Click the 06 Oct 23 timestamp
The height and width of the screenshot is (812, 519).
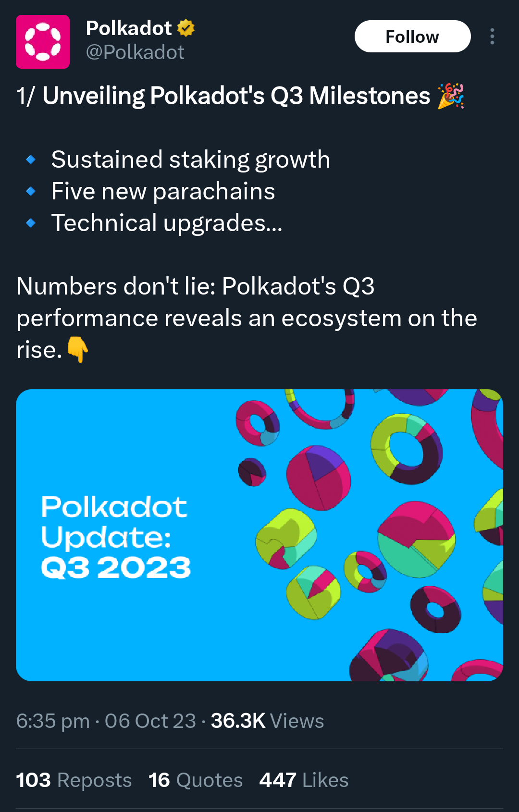coord(149,721)
